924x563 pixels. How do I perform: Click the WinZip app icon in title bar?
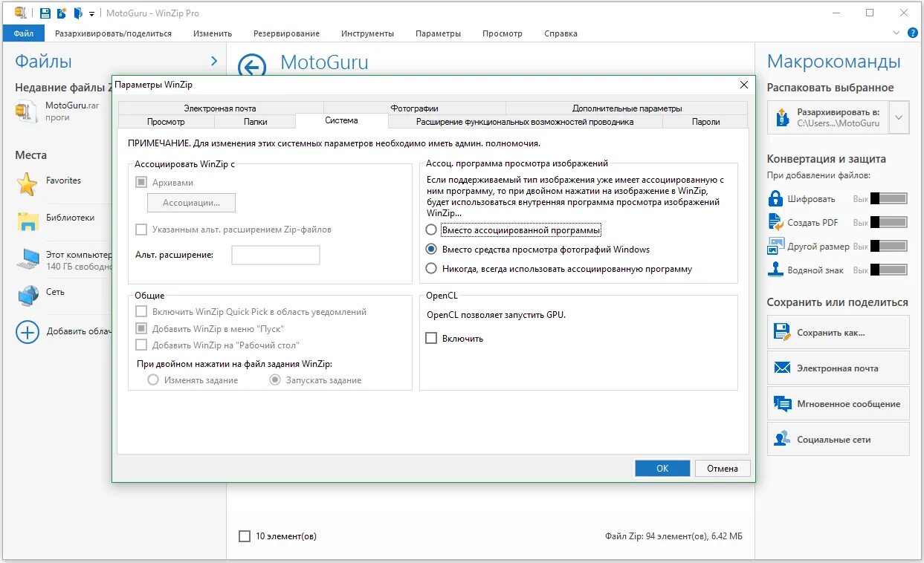(20, 13)
